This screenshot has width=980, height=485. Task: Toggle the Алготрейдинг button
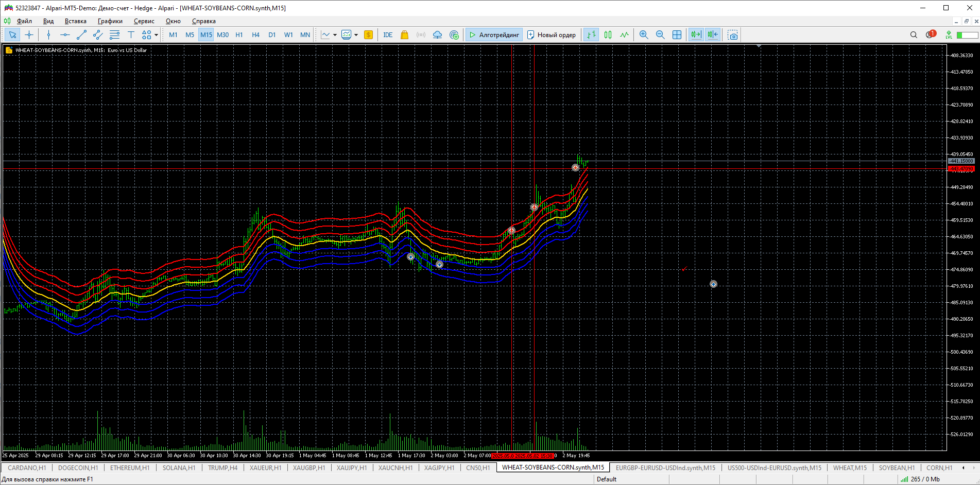coord(494,35)
